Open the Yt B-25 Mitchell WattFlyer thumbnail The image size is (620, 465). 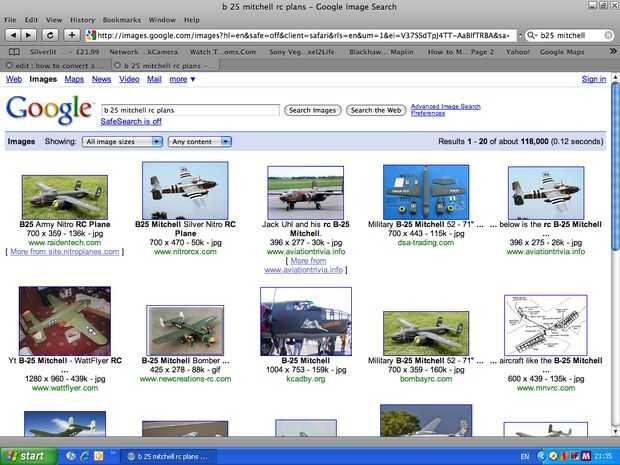(65, 321)
